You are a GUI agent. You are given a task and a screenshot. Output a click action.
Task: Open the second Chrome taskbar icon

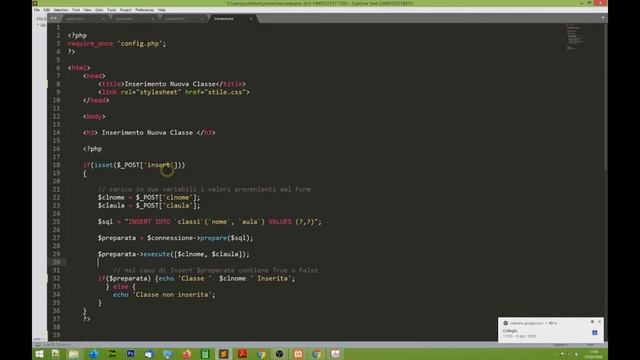[x=316, y=354]
